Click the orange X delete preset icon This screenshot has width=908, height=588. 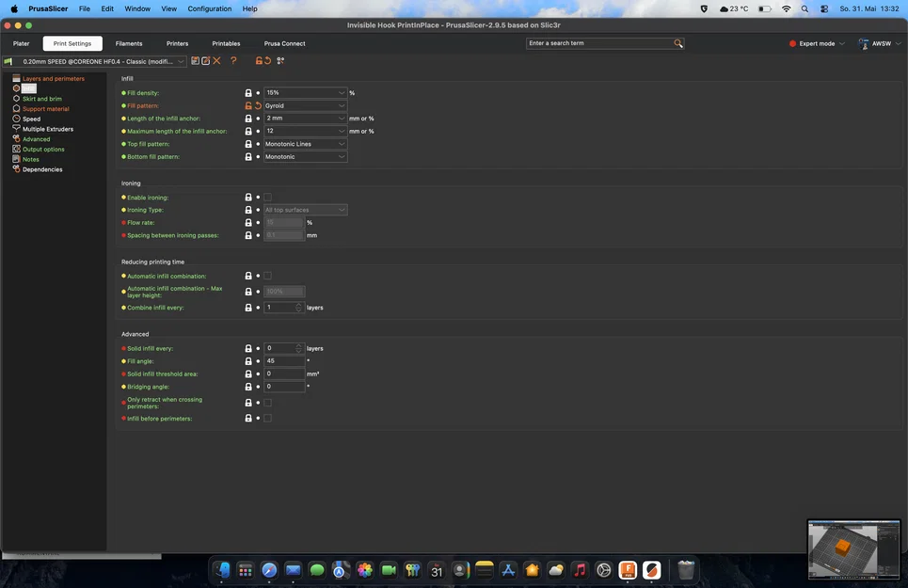tap(216, 61)
